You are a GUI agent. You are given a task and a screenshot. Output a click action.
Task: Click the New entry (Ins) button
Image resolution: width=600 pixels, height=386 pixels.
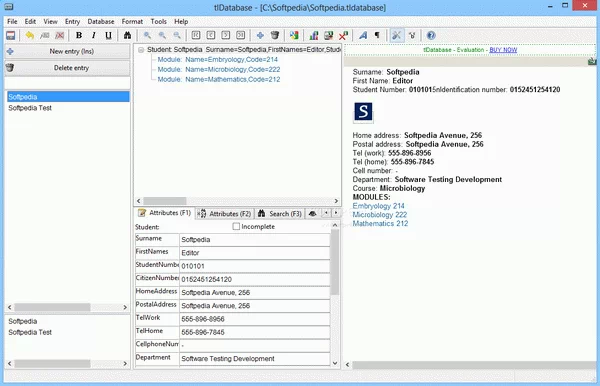67,51
